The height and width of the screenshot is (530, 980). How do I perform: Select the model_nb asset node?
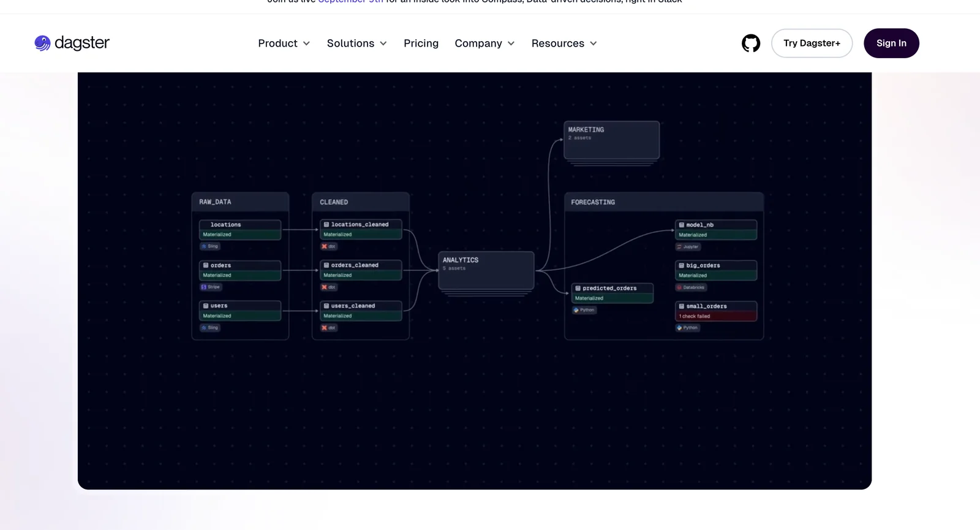pos(716,230)
